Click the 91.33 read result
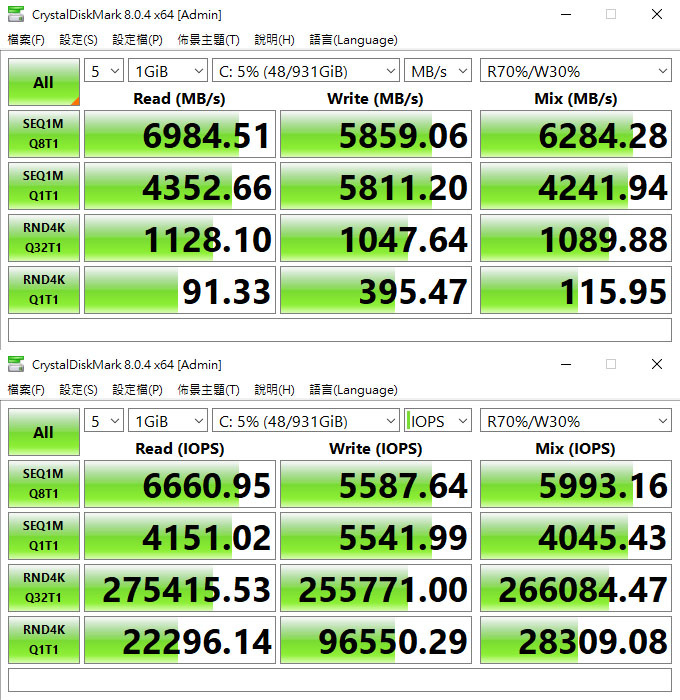 [x=180, y=290]
